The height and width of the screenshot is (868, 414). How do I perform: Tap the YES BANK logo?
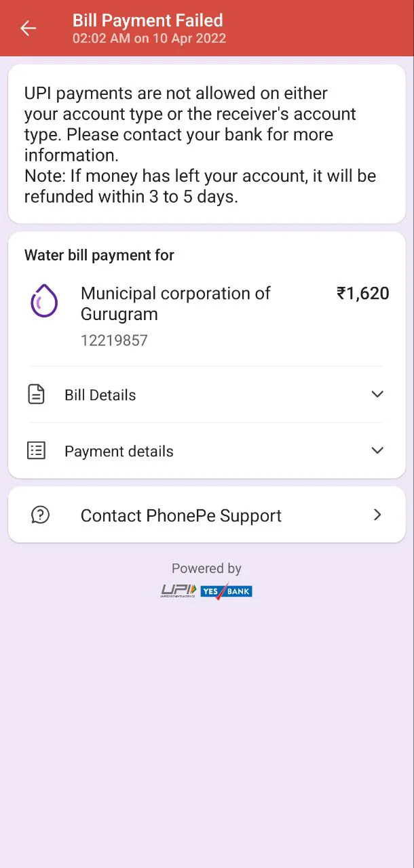[227, 591]
